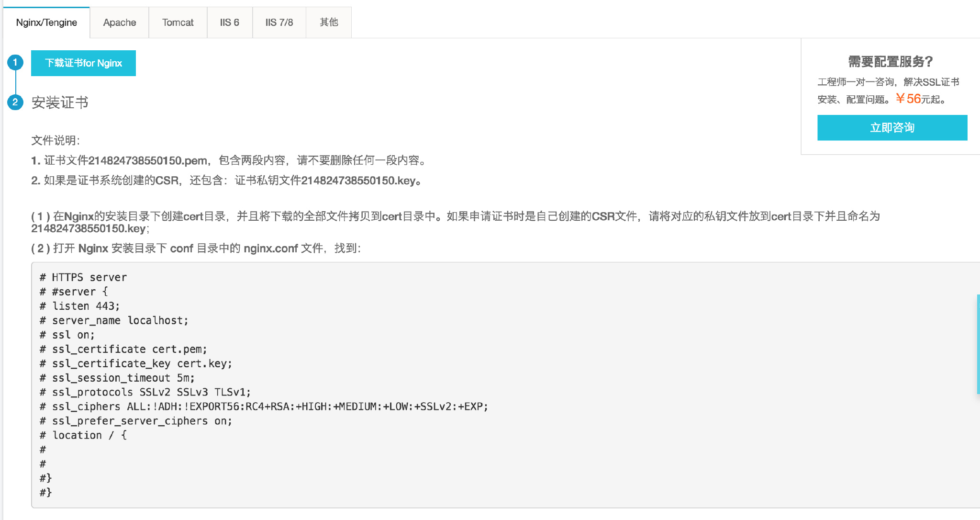
Task: Click the 'ssl_session_timeout 5m;' code line
Action: click(117, 378)
